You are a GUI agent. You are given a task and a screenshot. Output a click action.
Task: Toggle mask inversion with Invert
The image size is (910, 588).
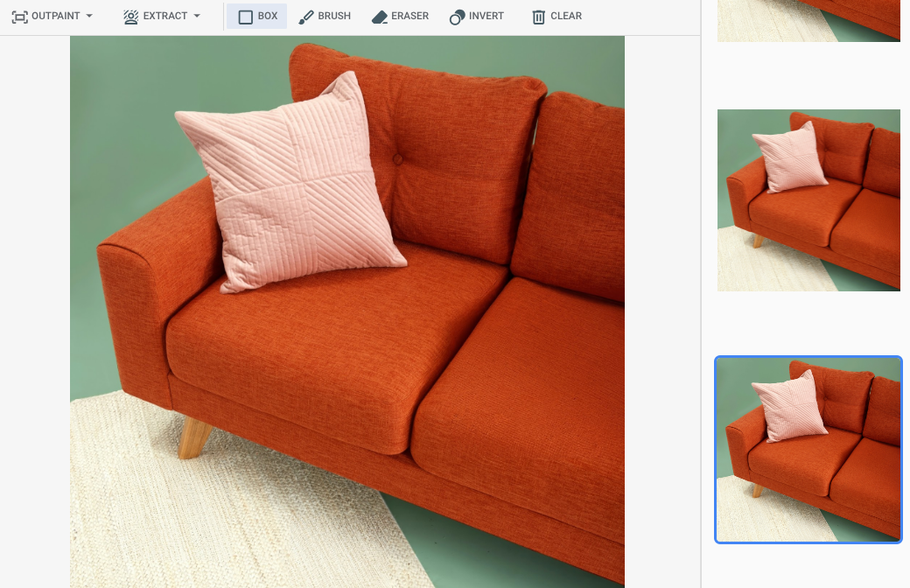click(x=477, y=16)
